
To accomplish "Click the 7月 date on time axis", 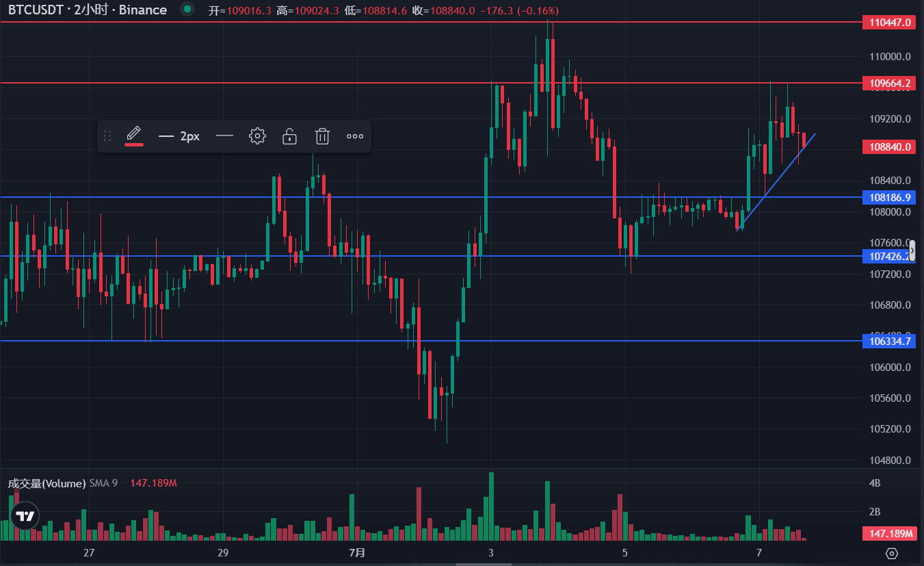I will coord(356,552).
